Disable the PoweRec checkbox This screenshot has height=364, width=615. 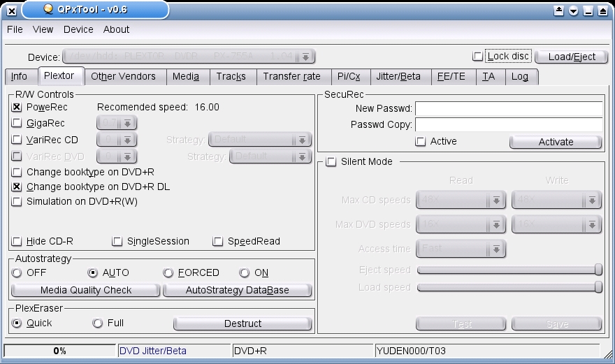[x=17, y=107]
